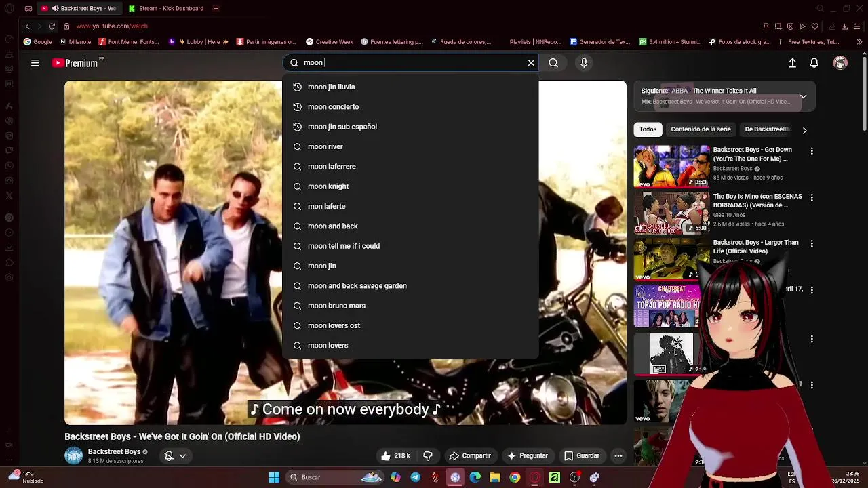Reload the page
The height and width of the screenshot is (488, 868).
click(52, 26)
